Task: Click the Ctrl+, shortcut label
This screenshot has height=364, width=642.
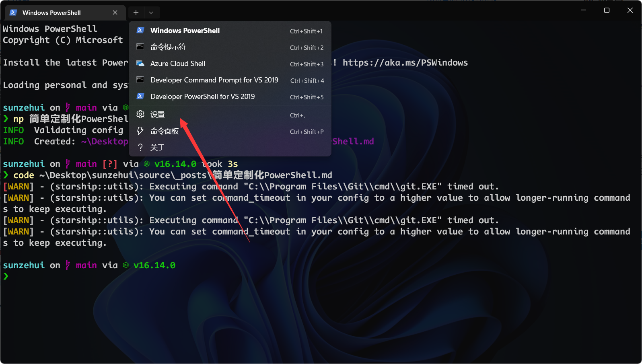Action: 298,115
